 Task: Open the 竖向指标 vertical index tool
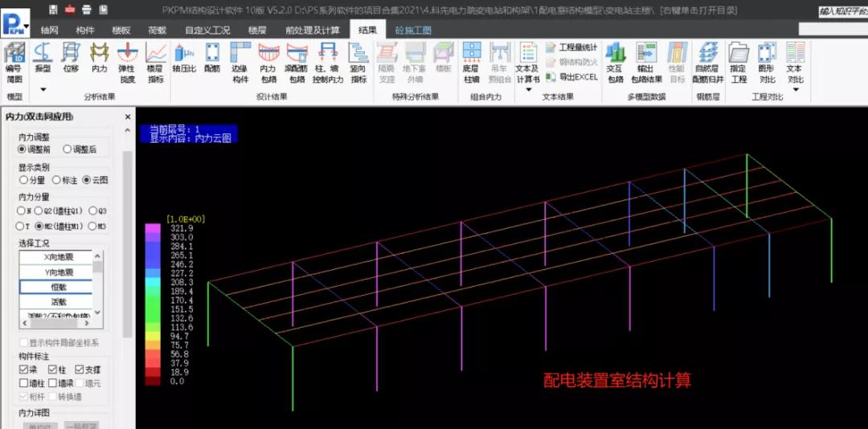(x=358, y=63)
